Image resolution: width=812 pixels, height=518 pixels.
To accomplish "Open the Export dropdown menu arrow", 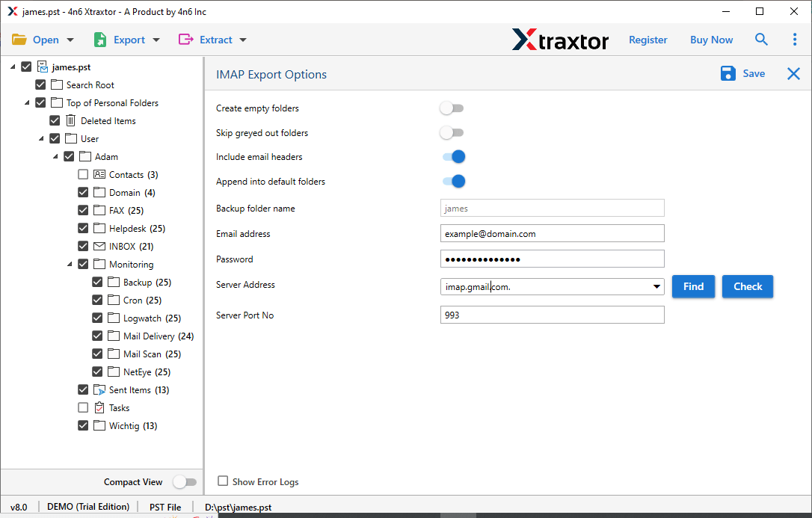I will [x=156, y=39].
